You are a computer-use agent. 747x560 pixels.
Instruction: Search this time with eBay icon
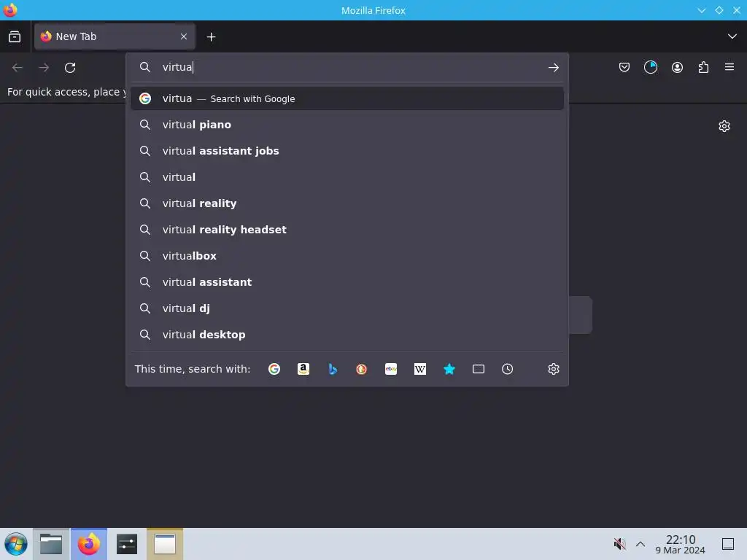coord(391,369)
